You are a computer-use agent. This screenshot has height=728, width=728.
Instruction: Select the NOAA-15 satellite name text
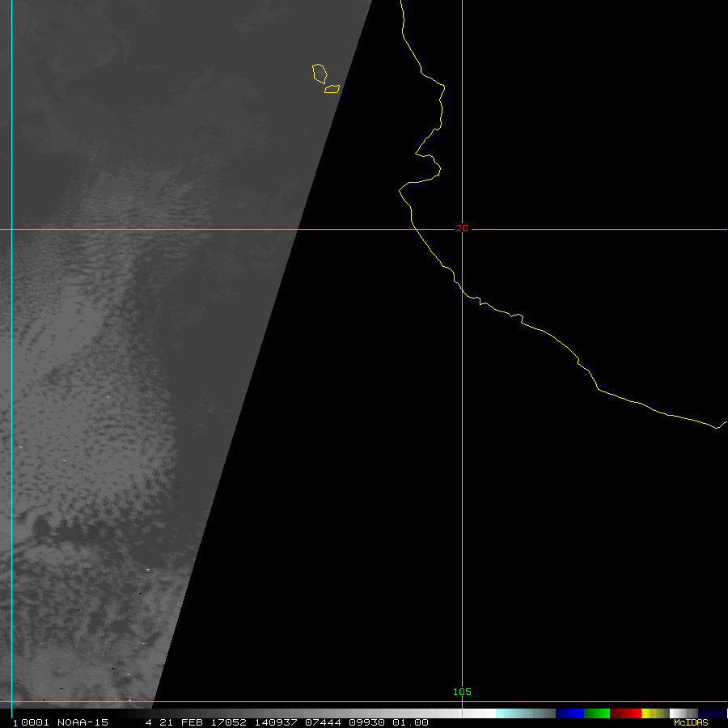pyautogui.click(x=83, y=722)
